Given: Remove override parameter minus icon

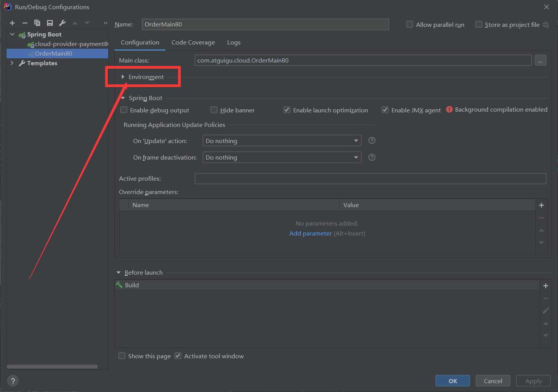Looking at the screenshot, I should click(x=541, y=218).
